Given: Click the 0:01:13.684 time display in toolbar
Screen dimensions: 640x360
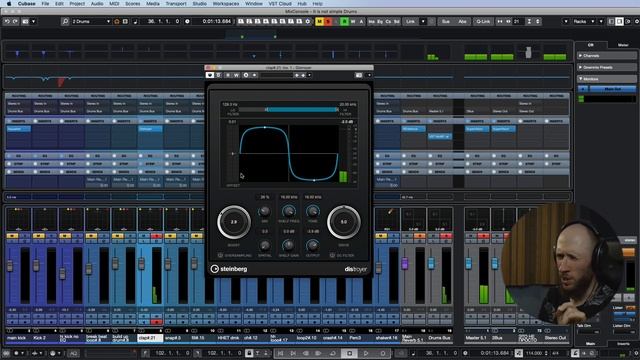Looking at the screenshot, I should coord(216,21).
